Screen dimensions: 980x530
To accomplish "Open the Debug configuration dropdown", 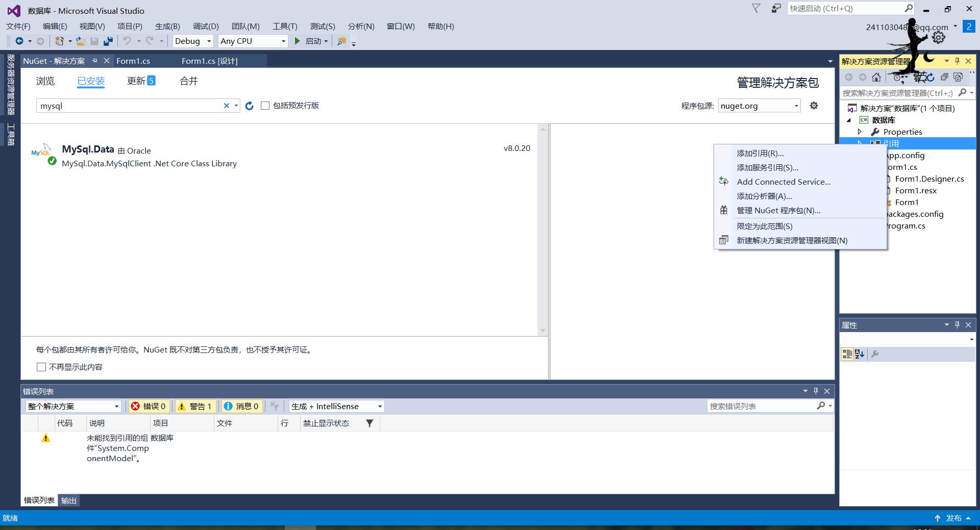I will (193, 41).
